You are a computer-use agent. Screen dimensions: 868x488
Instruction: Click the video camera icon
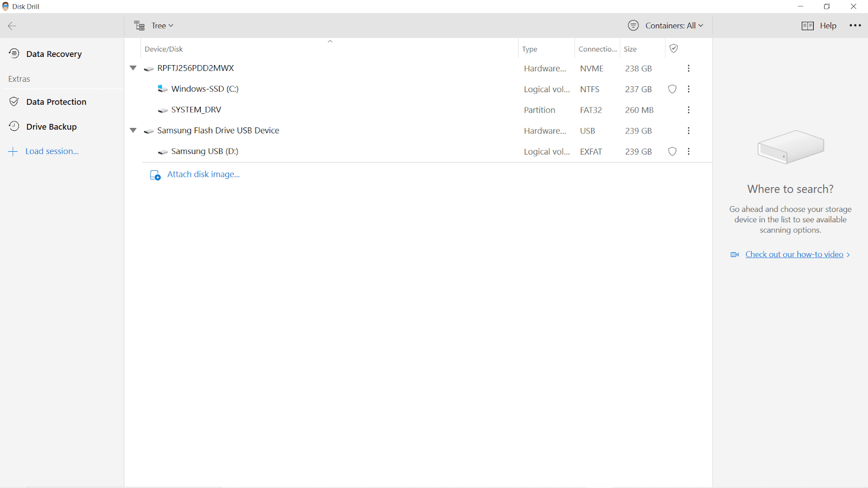(x=735, y=254)
